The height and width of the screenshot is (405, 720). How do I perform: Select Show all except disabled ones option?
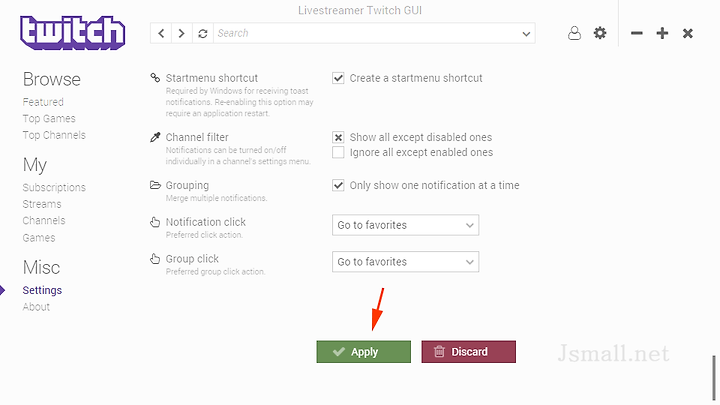338,137
